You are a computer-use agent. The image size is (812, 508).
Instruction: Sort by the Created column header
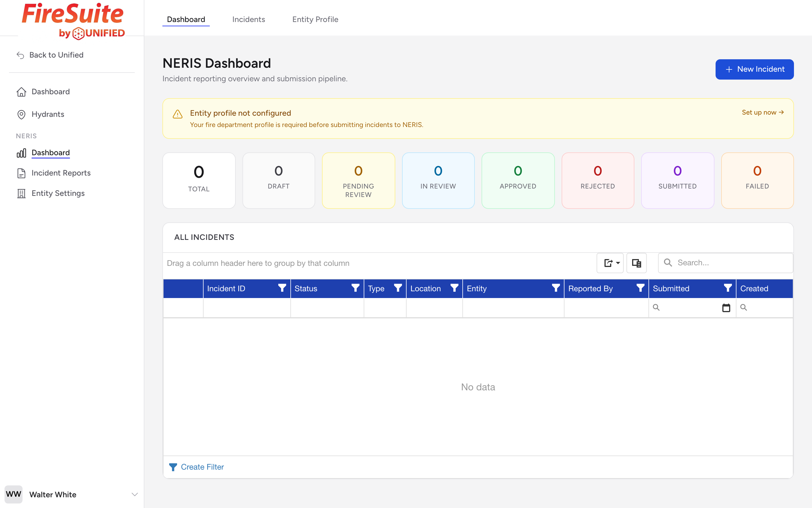pos(764,289)
